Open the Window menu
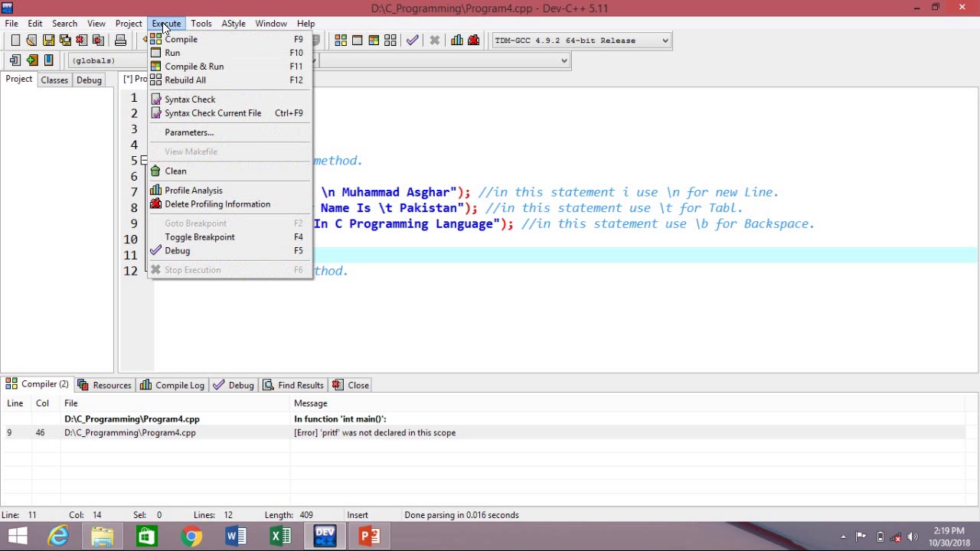 pyautogui.click(x=271, y=24)
